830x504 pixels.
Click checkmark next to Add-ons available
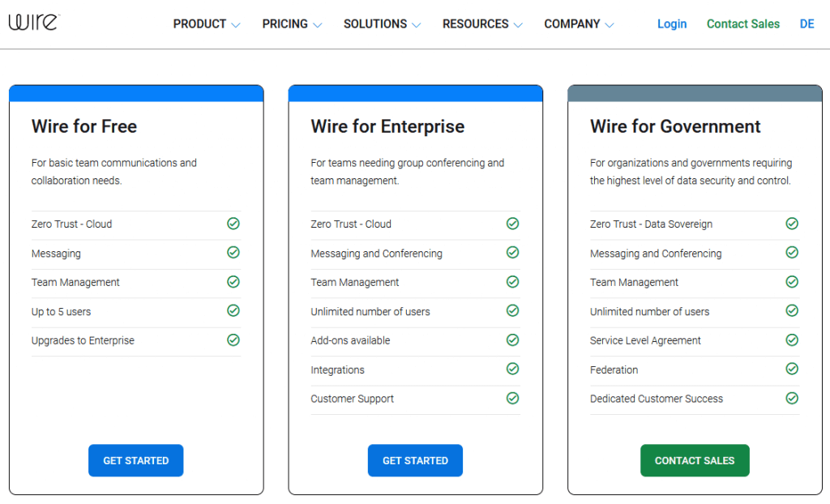(x=512, y=340)
